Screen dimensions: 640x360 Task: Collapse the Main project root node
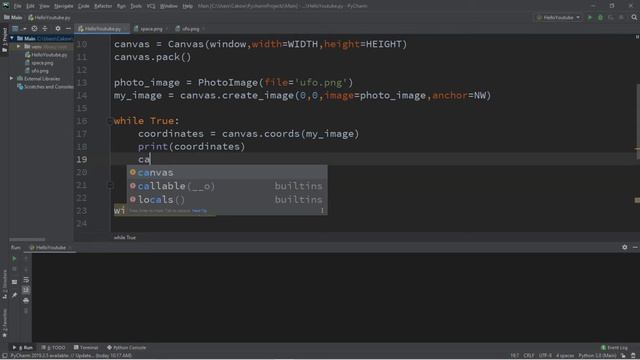coord(12,38)
